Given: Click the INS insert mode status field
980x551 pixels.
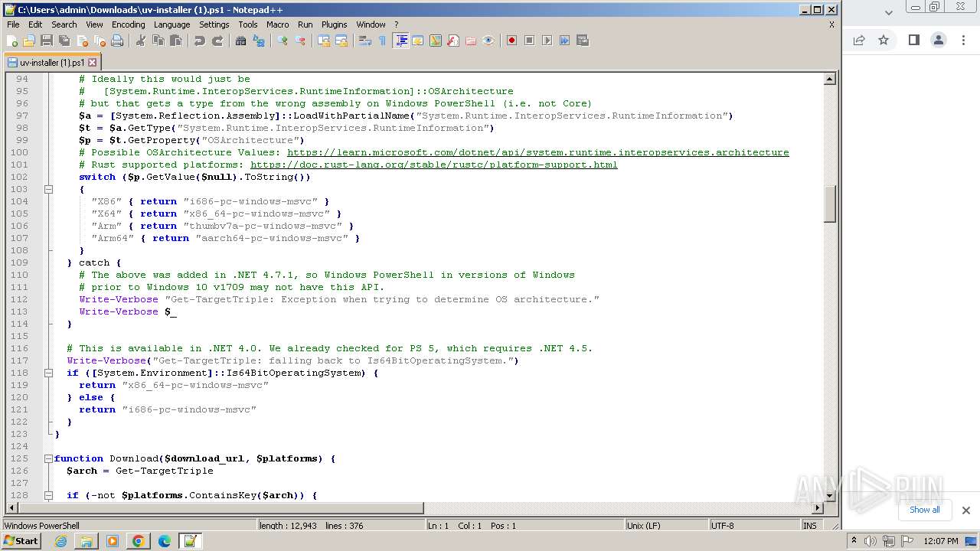Looking at the screenshot, I should (810, 526).
